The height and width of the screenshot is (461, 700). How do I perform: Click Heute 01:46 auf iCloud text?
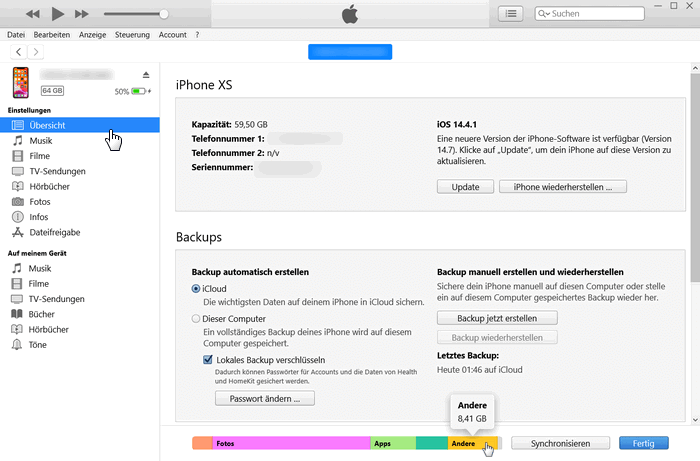[x=479, y=370]
